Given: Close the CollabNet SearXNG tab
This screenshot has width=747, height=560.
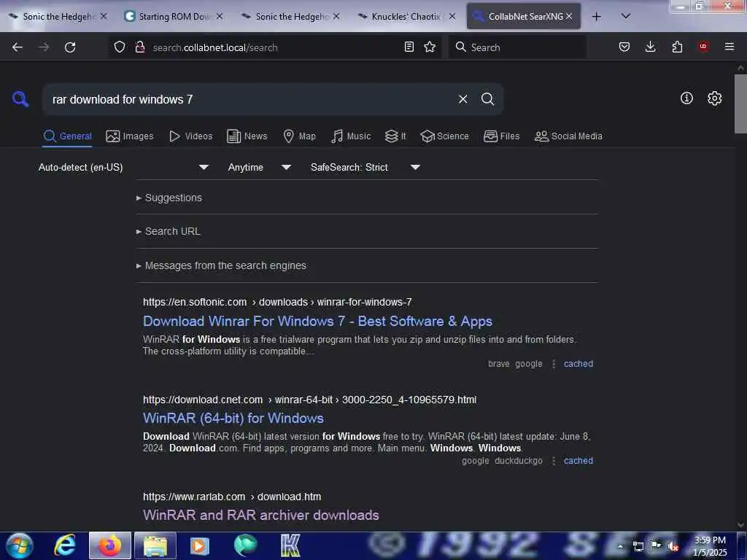Looking at the screenshot, I should 569,16.
